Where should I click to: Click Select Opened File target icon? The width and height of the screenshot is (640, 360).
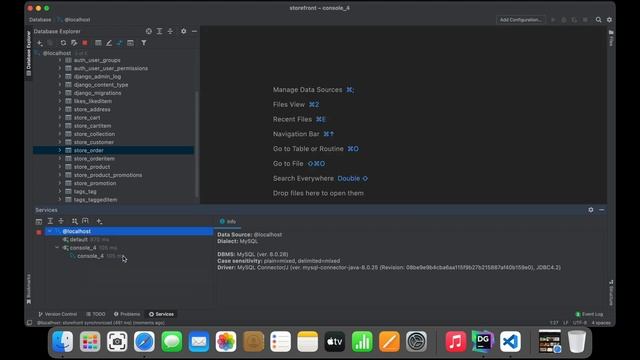(149, 31)
